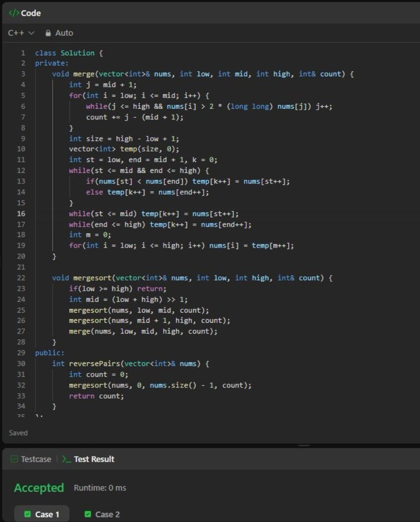The image size is (420, 522).
Task: Click 'mergesort(nums, mid + 1, high, count);' line
Action: pos(150,321)
